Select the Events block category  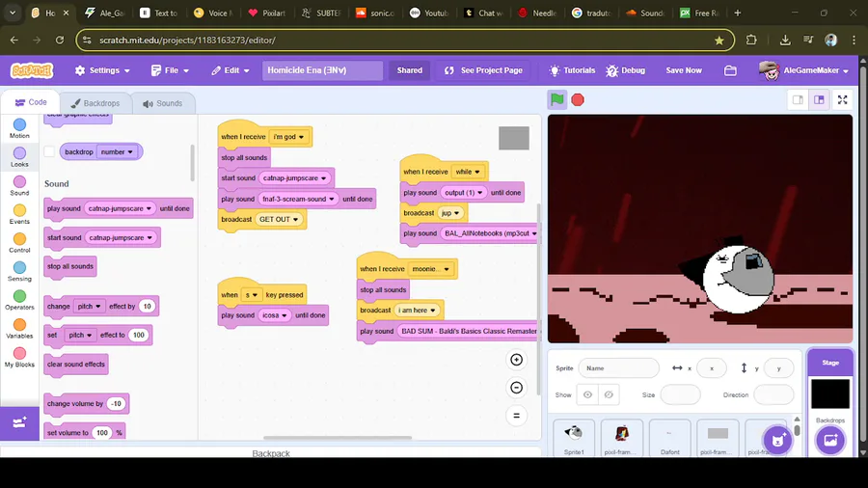point(19,214)
